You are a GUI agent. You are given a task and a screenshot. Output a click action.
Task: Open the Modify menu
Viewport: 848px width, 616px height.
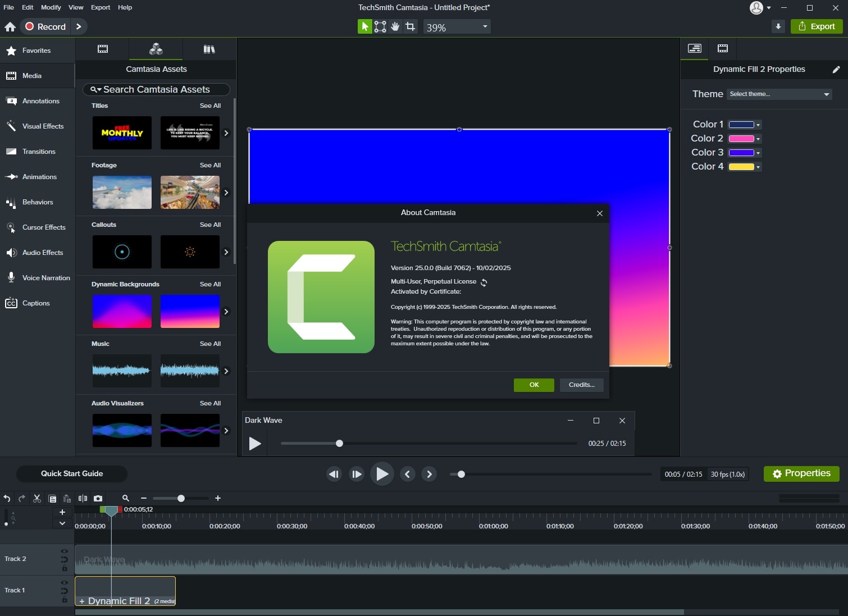[51, 7]
